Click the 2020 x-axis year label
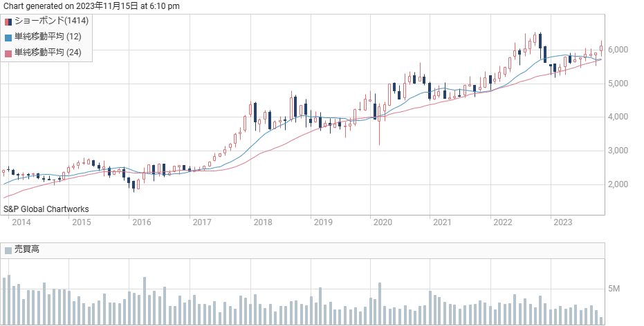This screenshot has width=644, height=326. coord(383,222)
